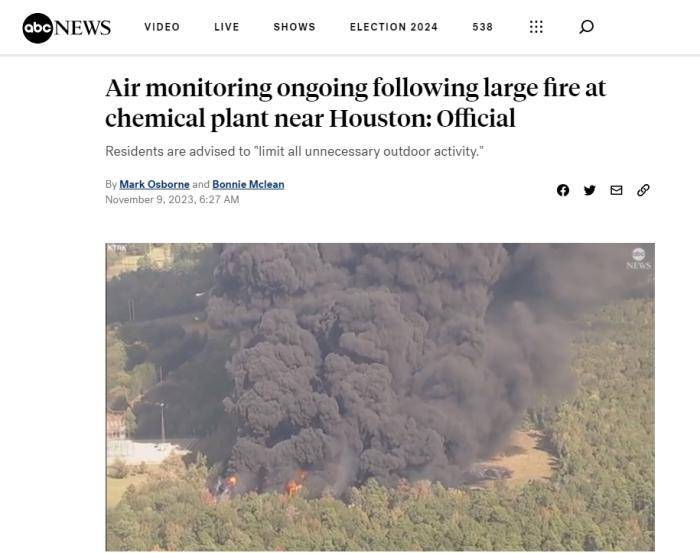The width and height of the screenshot is (700, 553).
Task: Open Mark Osborne author page
Action: (154, 184)
